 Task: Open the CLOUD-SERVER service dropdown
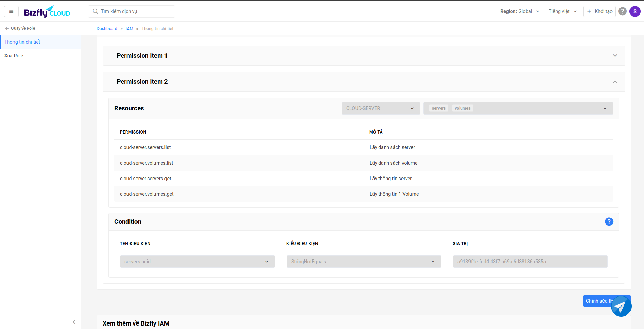[380, 108]
